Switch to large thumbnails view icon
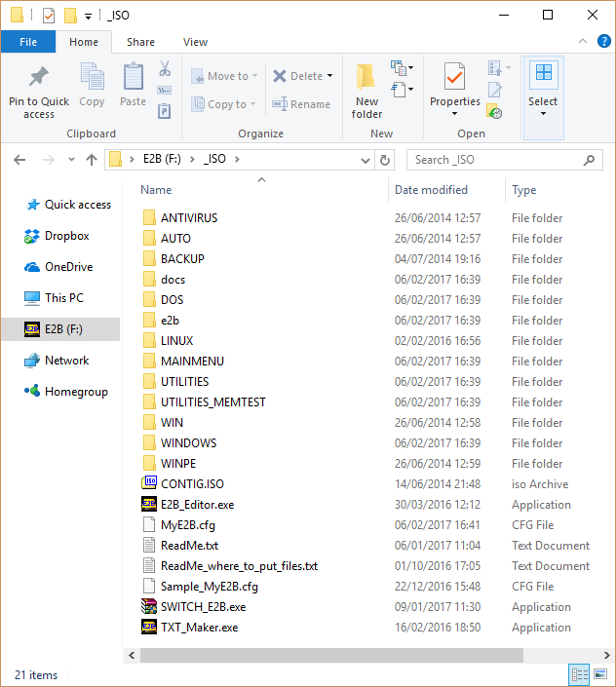 (600, 674)
